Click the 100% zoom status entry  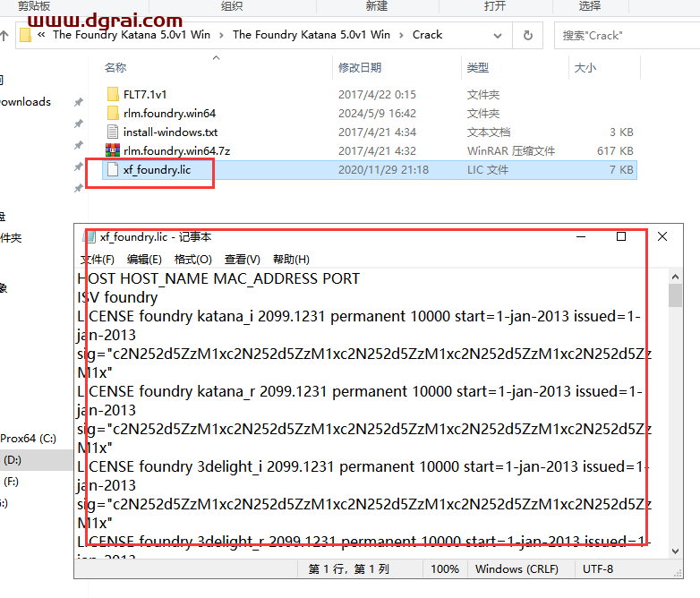tap(445, 569)
